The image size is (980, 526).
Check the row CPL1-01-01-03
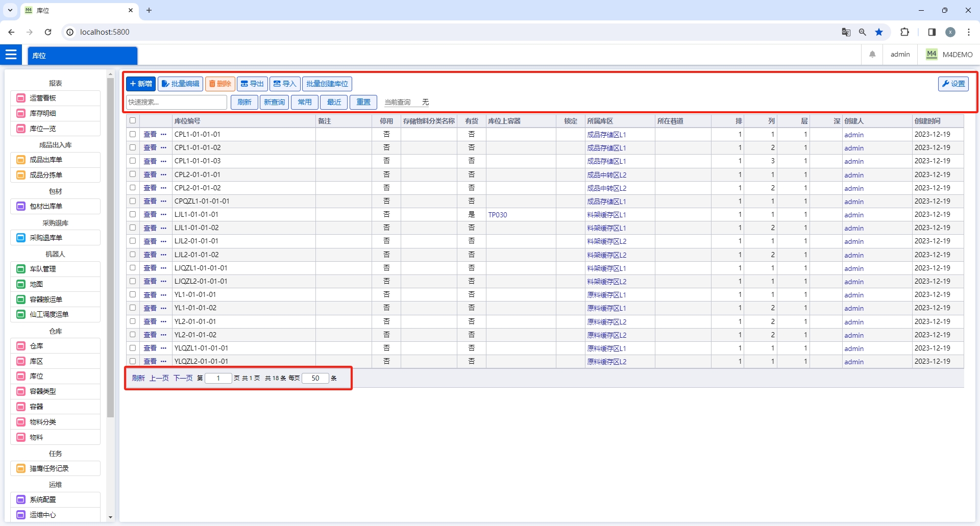[133, 161]
